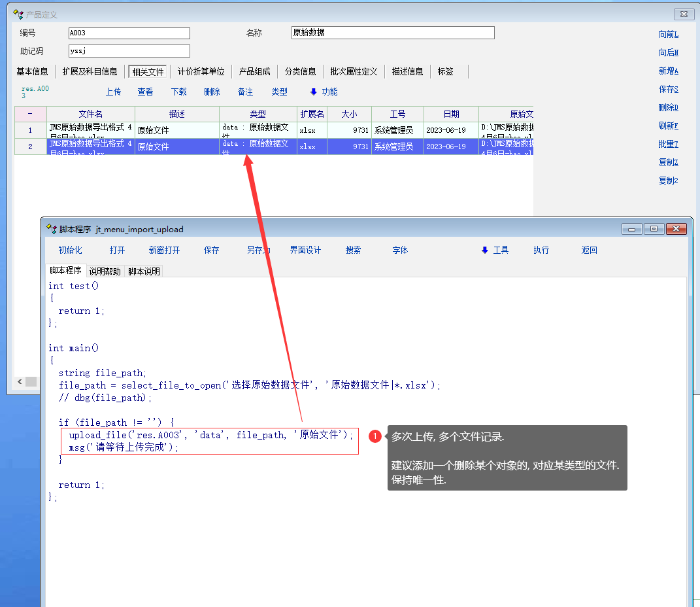Expand the 工具 dropdown in script window
The image size is (700, 607).
click(x=495, y=250)
